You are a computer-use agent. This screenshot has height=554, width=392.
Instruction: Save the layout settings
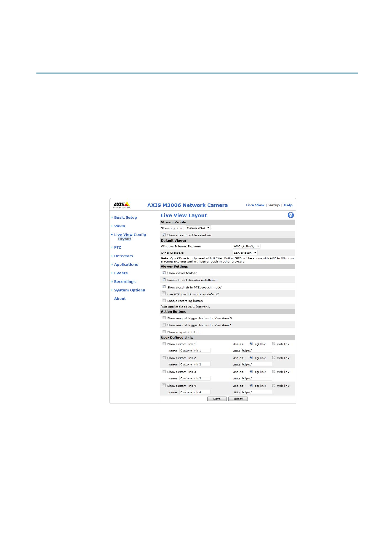[x=217, y=399]
